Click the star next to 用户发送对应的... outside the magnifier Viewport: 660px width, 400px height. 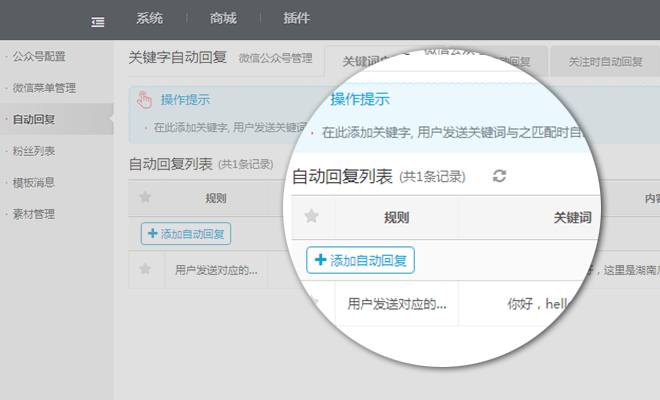pos(145,269)
